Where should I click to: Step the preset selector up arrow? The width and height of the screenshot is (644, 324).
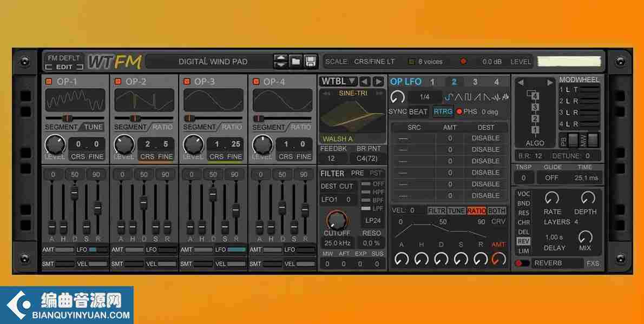280,58
